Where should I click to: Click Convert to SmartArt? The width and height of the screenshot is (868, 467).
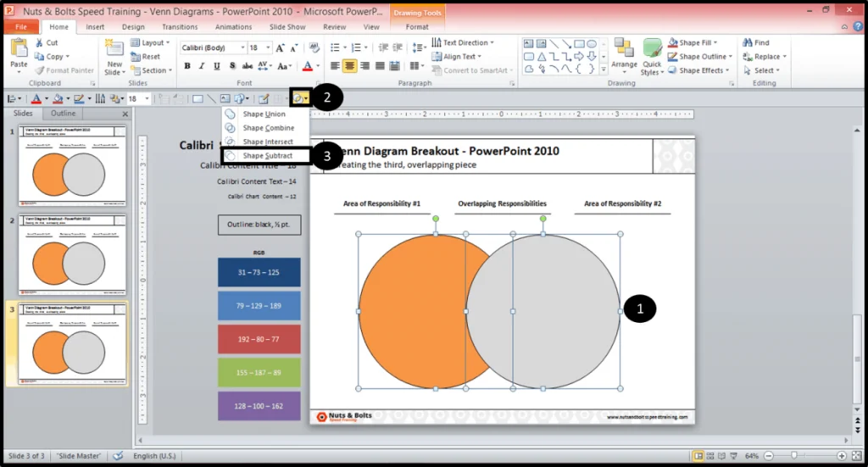(x=471, y=70)
